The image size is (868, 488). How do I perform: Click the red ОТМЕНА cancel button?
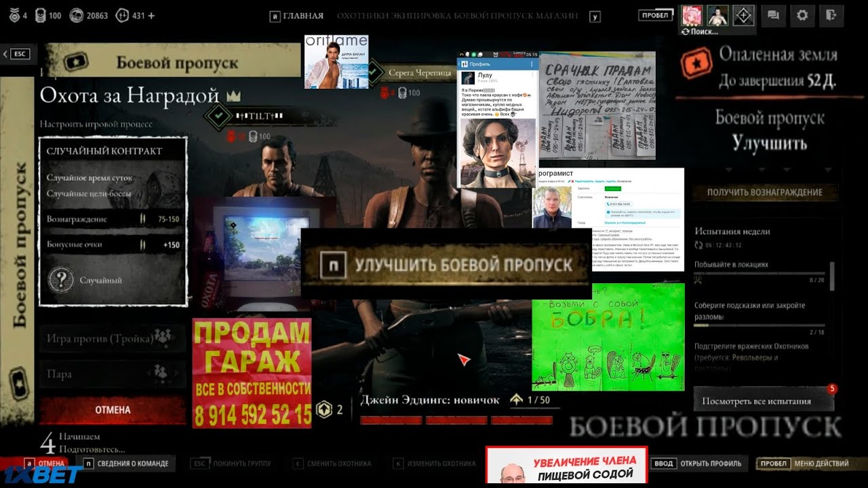click(x=112, y=410)
